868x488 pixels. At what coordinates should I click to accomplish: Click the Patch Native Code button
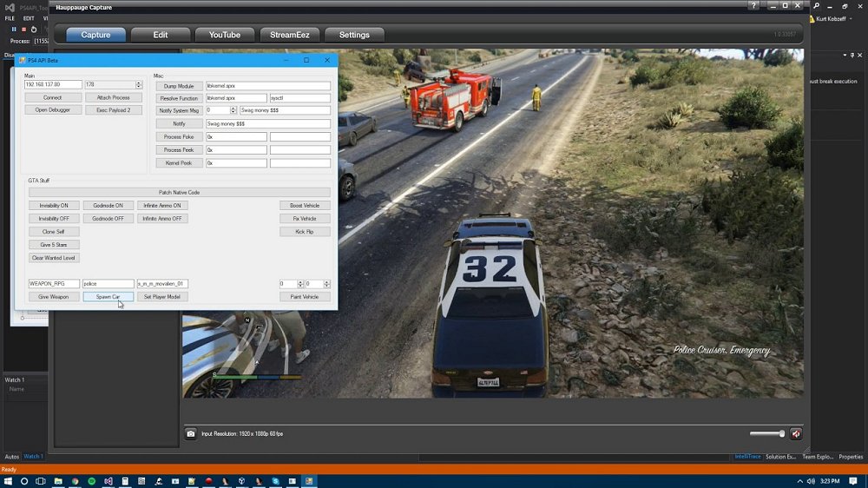(x=180, y=192)
